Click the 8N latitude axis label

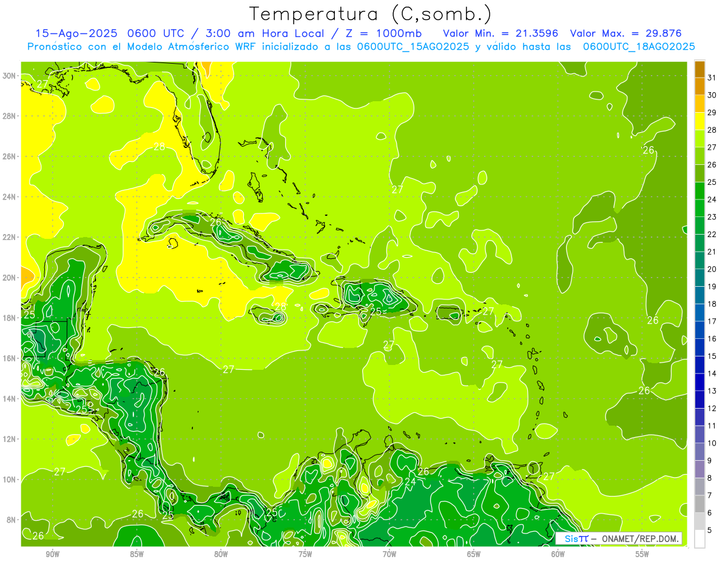10,520
